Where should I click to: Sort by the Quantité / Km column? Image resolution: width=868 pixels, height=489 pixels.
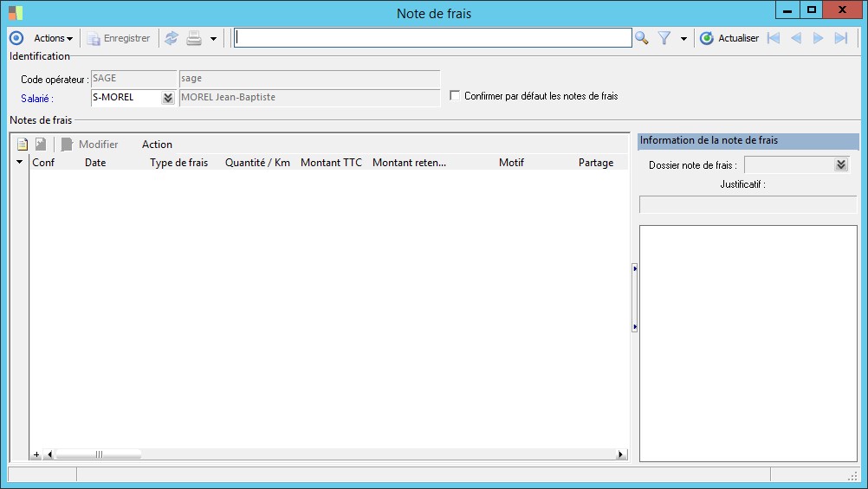(x=257, y=163)
